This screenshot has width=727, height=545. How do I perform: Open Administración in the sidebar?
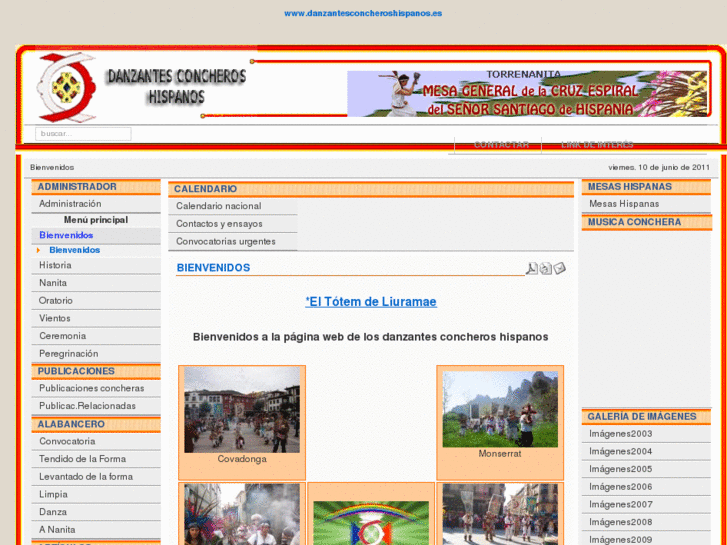coord(96,204)
